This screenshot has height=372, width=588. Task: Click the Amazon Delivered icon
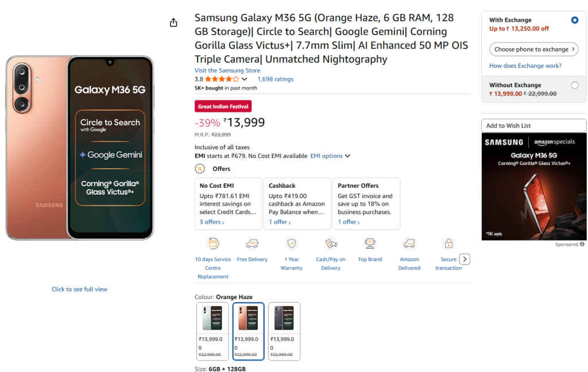[409, 244]
